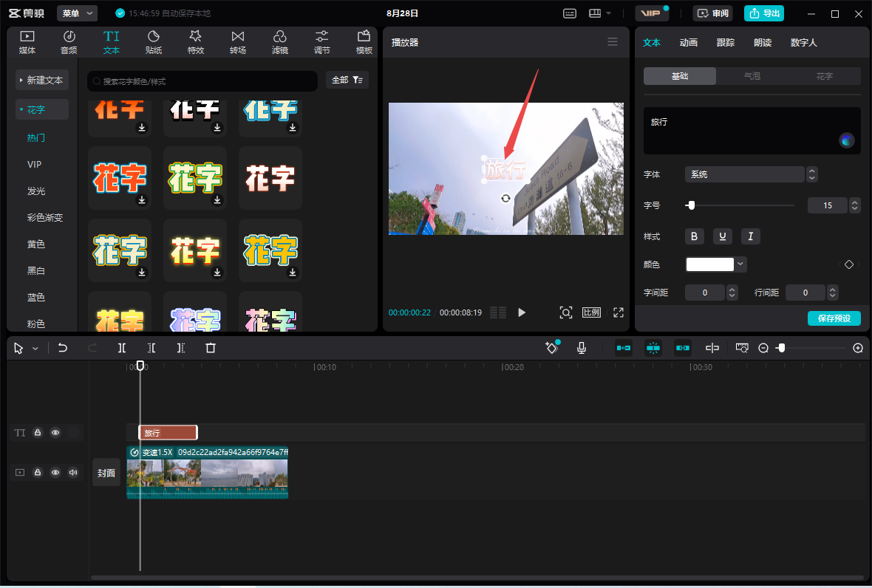Image resolution: width=872 pixels, height=588 pixels.
Task: Click the 导出 export button
Action: (764, 13)
